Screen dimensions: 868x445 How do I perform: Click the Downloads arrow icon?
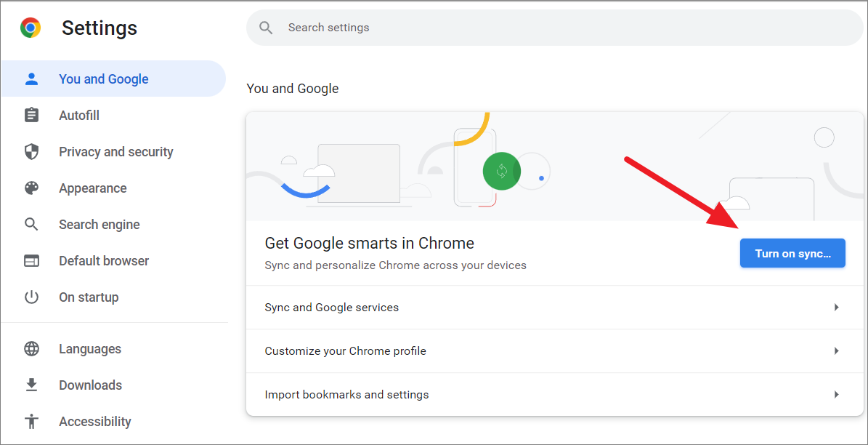(x=31, y=385)
